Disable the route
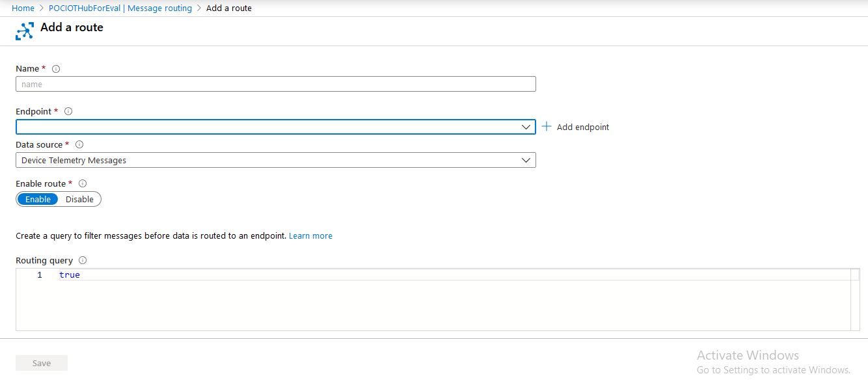This screenshot has height=385, width=868. pyautogui.click(x=79, y=199)
